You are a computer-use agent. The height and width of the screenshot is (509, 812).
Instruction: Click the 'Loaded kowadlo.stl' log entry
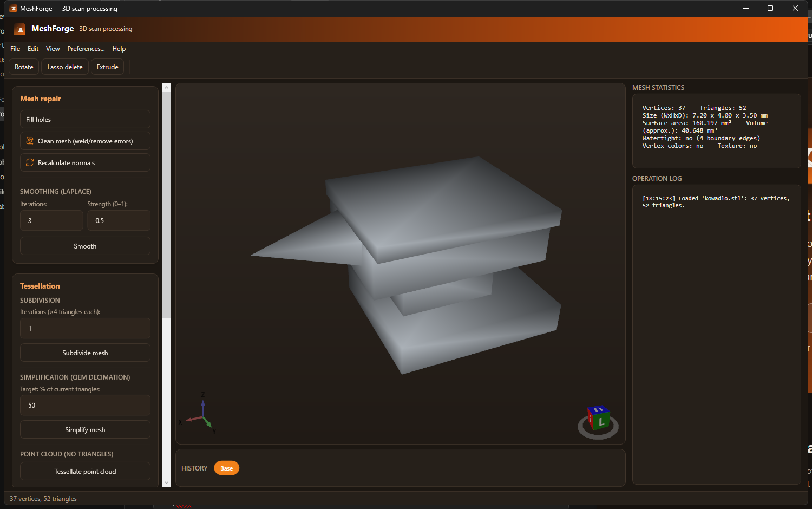coord(716,202)
